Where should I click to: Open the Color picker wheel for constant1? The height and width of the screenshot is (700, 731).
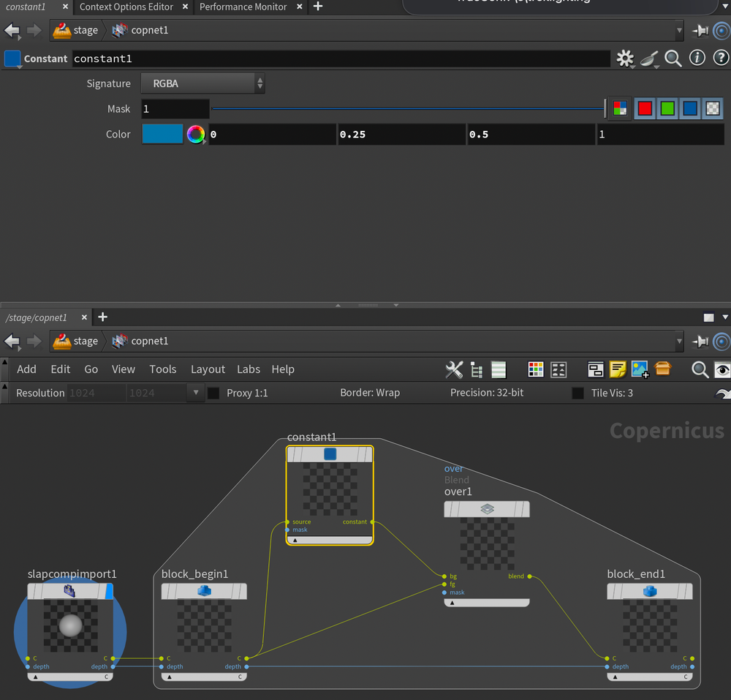[x=194, y=134]
